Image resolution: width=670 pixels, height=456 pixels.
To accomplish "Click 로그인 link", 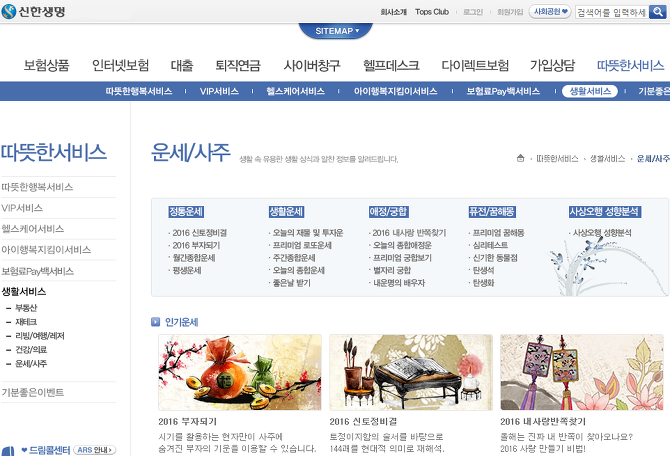I will coord(473,12).
